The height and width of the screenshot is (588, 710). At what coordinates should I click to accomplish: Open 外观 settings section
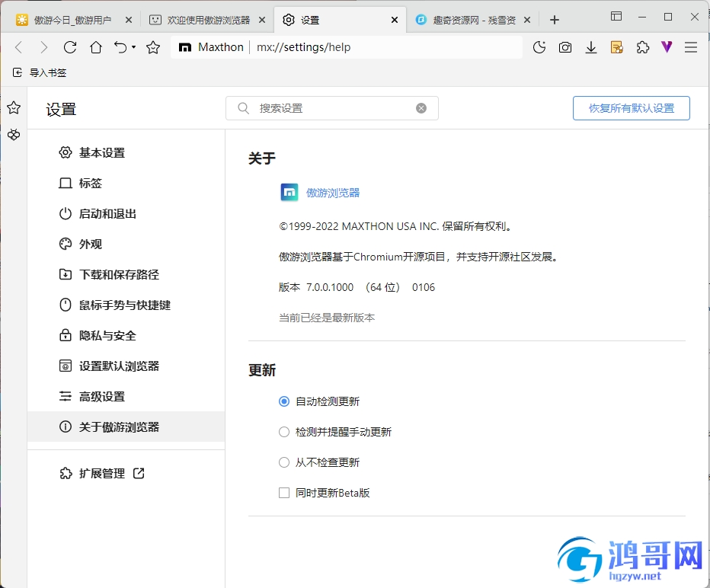(x=126, y=244)
